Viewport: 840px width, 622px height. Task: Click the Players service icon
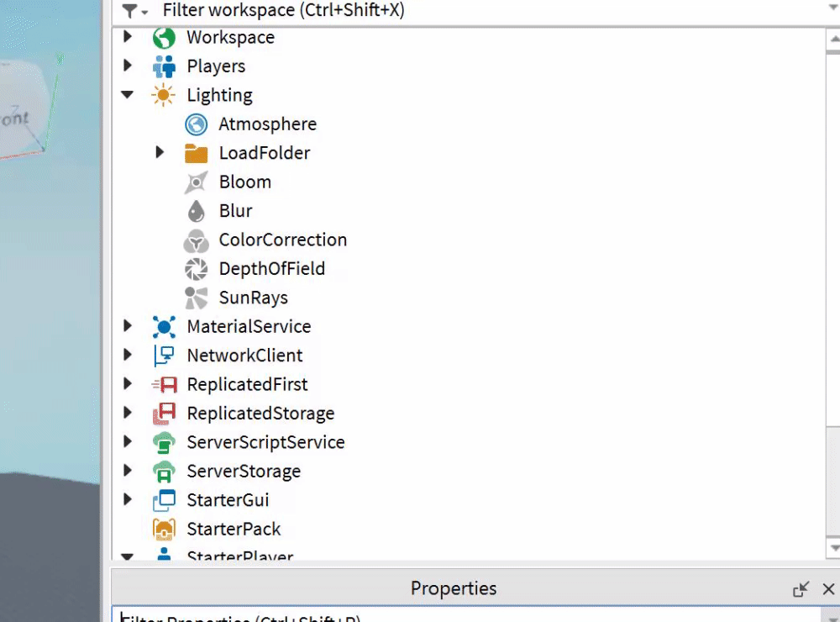(x=164, y=66)
